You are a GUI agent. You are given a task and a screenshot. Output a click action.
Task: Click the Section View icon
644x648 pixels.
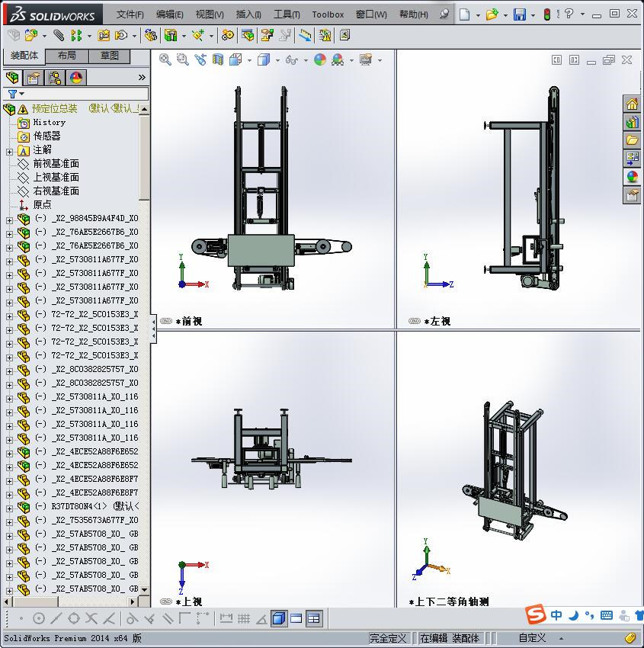[218, 60]
